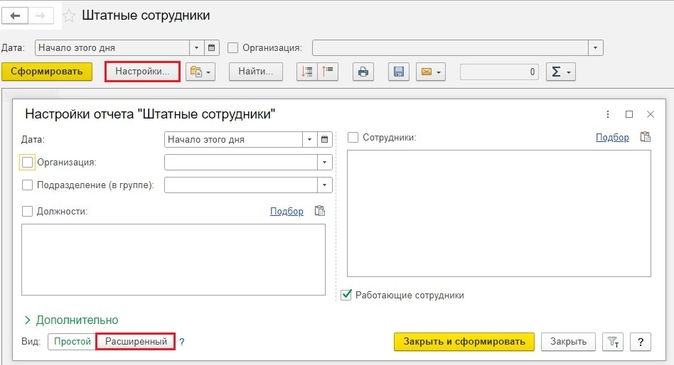This screenshot has width=674, height=365.
Task: Switch view to Простой
Action: point(72,341)
